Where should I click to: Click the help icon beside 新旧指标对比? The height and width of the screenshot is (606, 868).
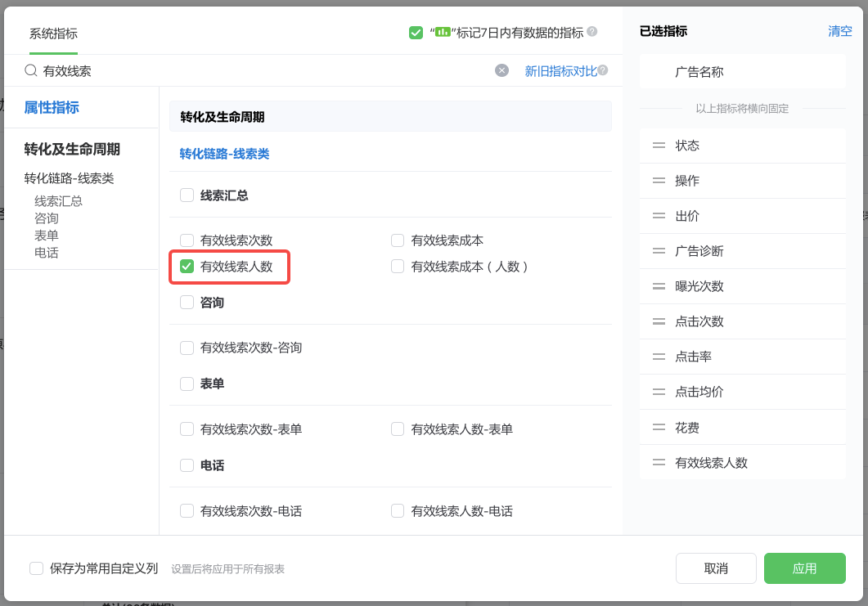click(603, 70)
